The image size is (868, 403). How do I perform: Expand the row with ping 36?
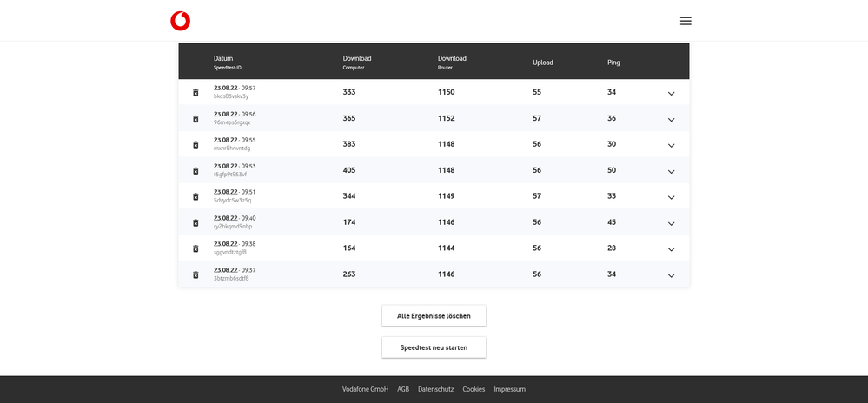point(671,120)
